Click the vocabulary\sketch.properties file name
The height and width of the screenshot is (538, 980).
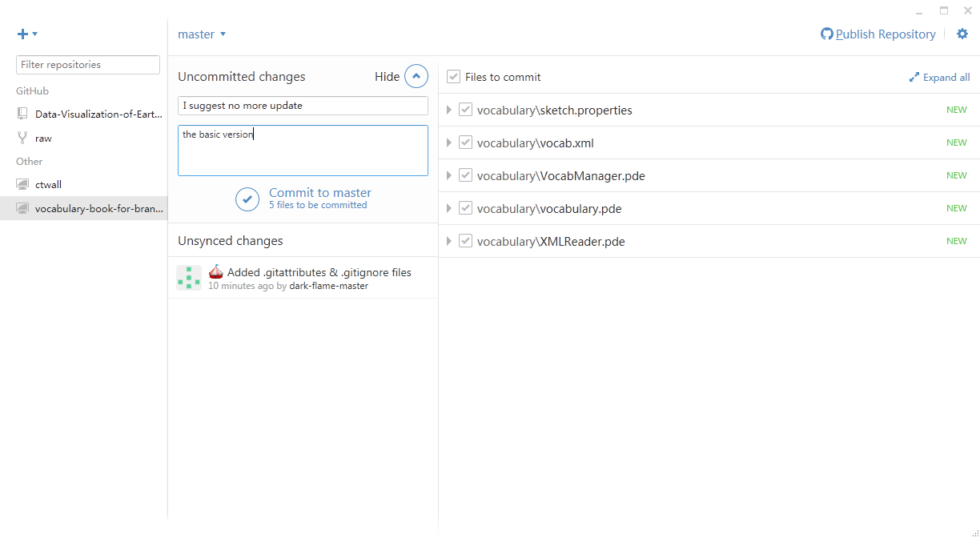[x=554, y=110]
